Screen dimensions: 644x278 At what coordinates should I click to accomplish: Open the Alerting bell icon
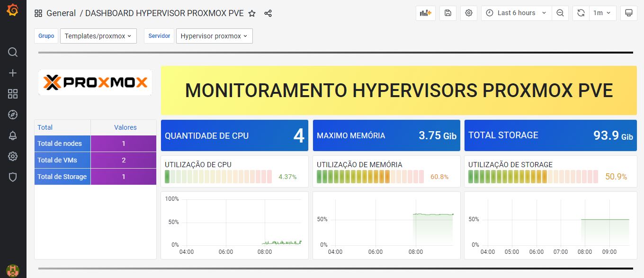click(13, 135)
